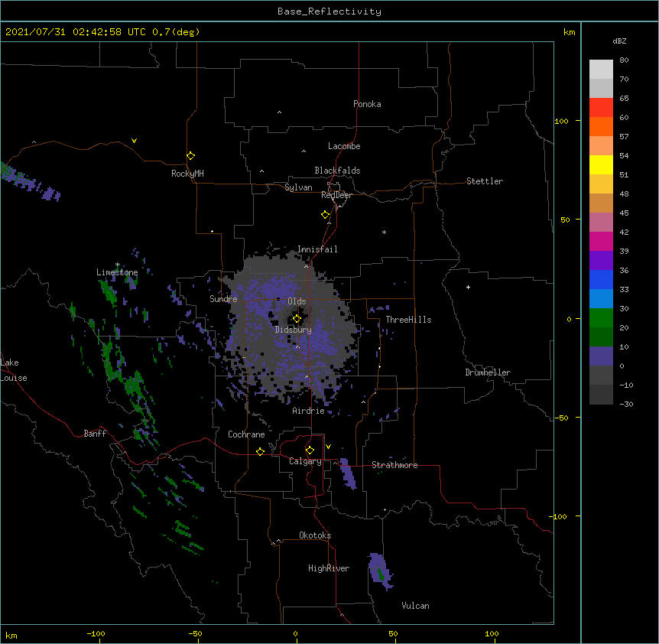Viewport: 659px width, 644px height.
Task: Click the Vulcan label
Action: click(x=415, y=606)
